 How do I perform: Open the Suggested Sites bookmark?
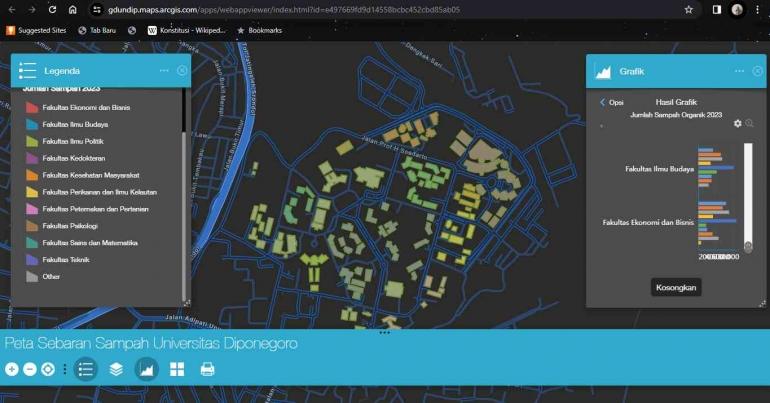coord(36,30)
